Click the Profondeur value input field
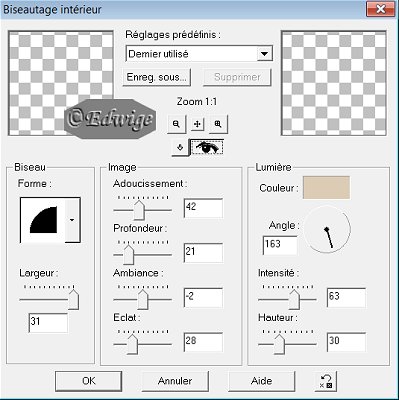Viewport: 399px width, 400px height. (x=203, y=252)
